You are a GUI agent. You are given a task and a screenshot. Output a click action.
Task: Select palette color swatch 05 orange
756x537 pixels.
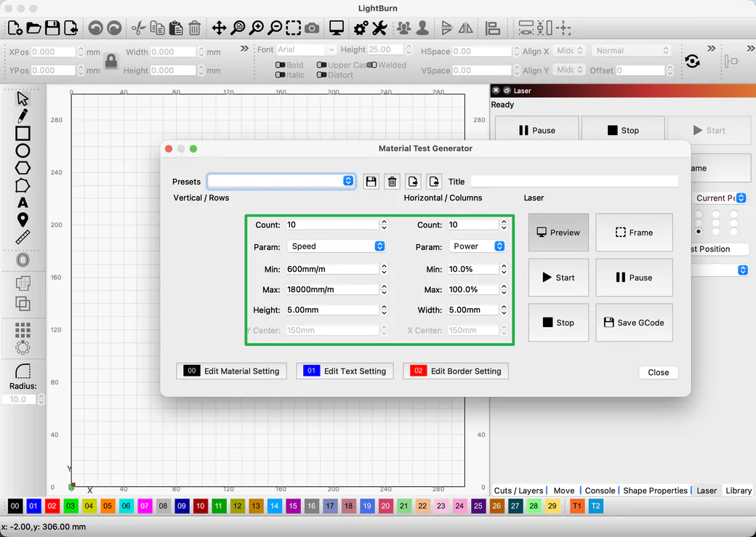pos(108,506)
